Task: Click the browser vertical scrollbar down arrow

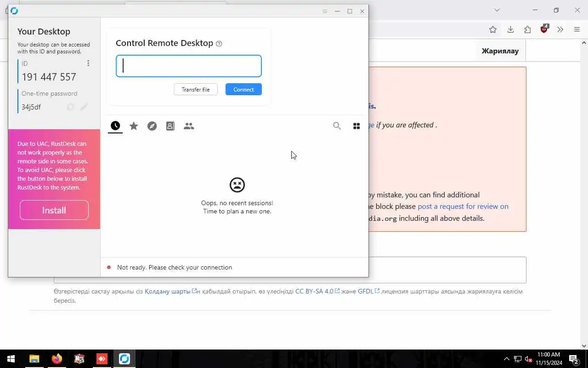Action: coord(584,346)
